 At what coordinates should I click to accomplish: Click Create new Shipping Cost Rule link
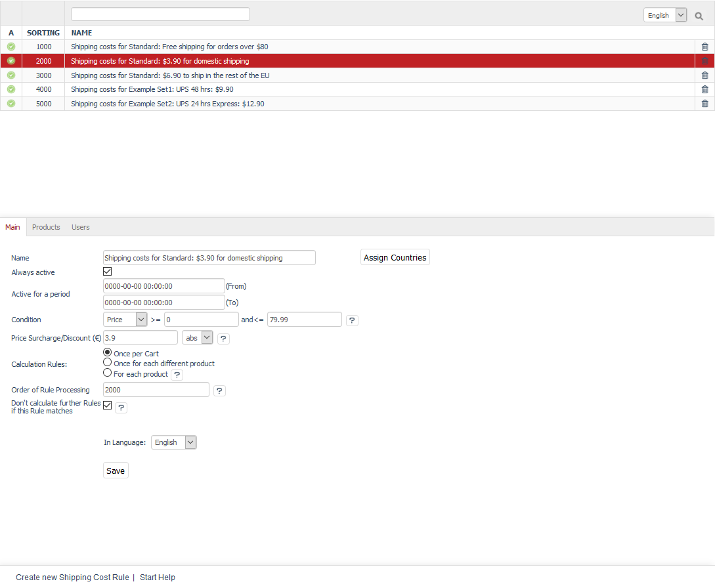tap(72, 577)
